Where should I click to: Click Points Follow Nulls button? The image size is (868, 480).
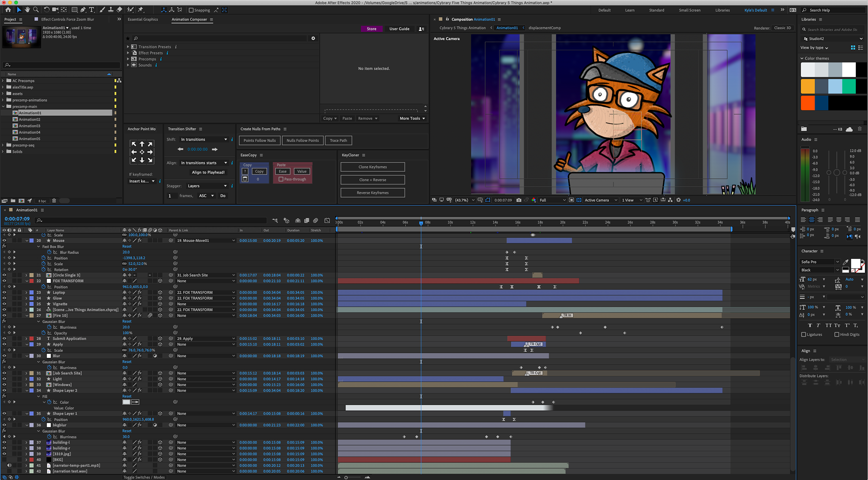[259, 141]
